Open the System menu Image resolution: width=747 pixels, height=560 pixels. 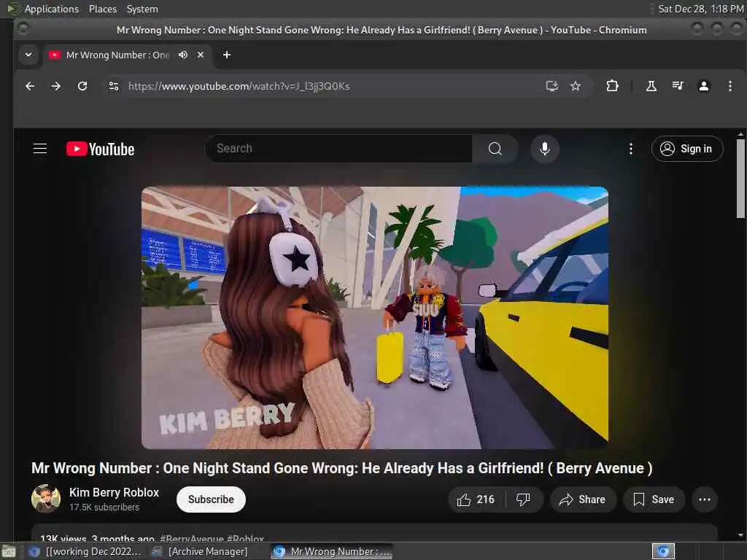tap(142, 9)
